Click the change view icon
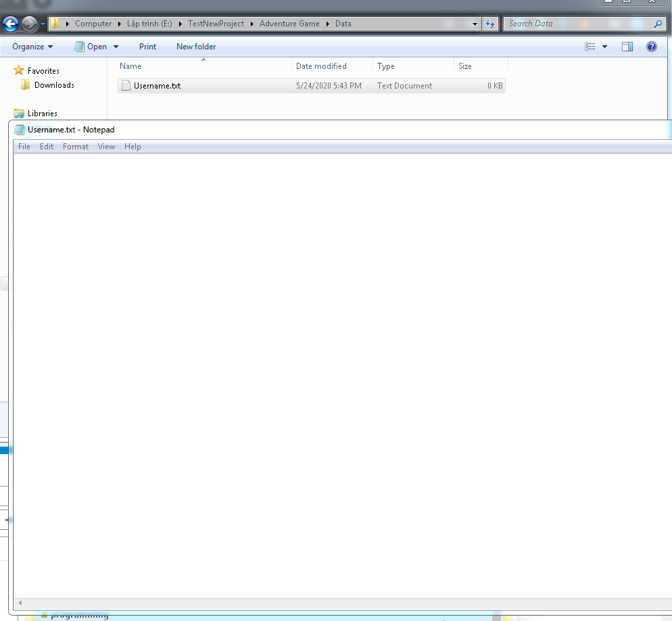Viewport: 672px width, 621px height. (590, 47)
